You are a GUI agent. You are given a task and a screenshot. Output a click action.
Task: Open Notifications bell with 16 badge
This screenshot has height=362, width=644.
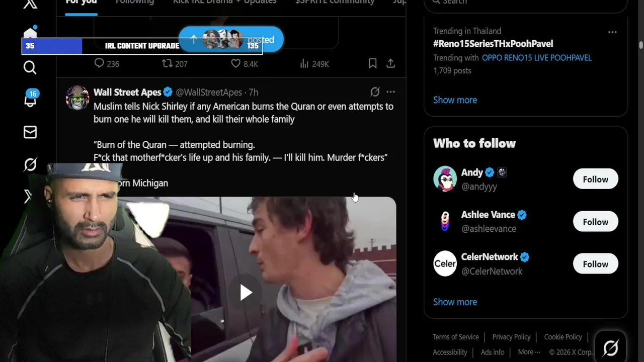pos(30,100)
